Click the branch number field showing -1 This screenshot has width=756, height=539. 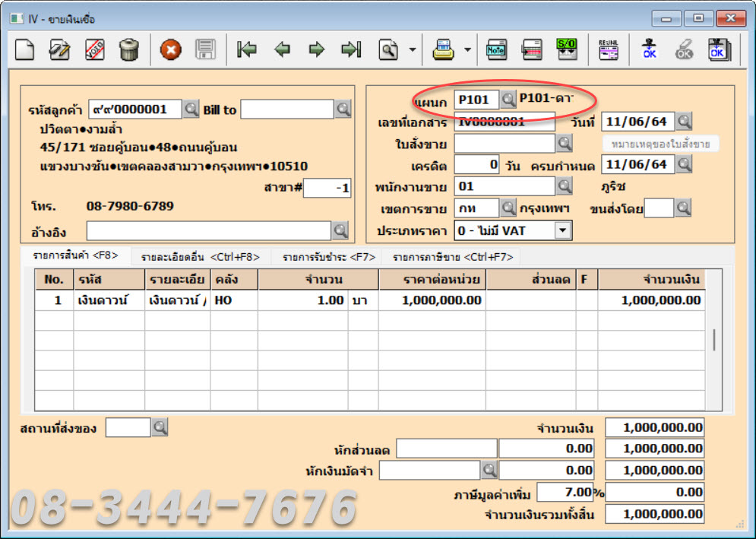pos(327,188)
